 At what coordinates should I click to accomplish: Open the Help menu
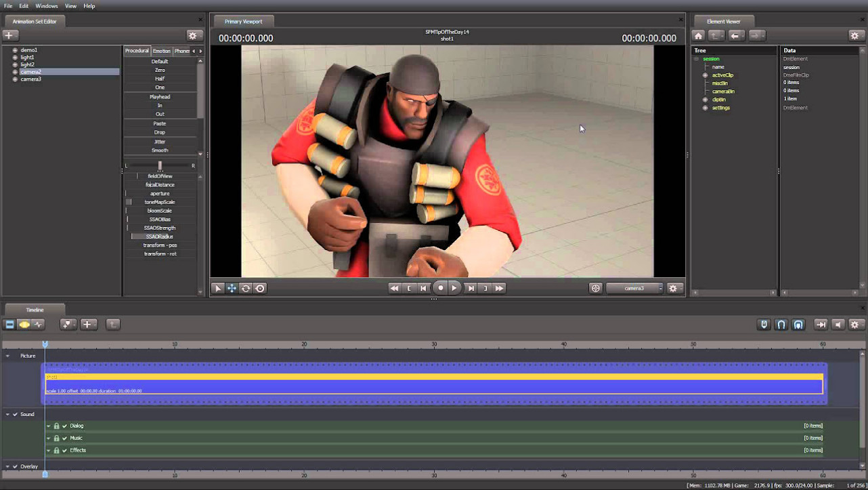[89, 6]
